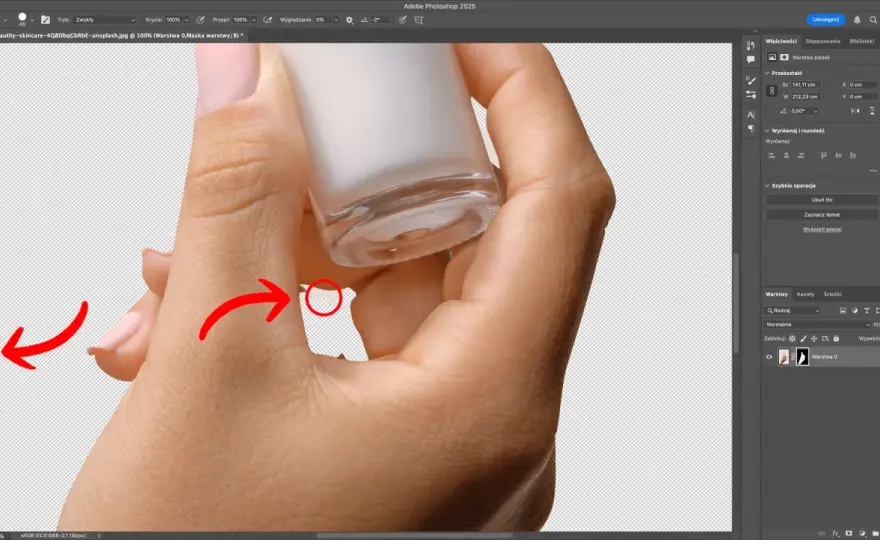Click the flip vertical icon
Viewport: 880px width, 540px height.
click(872, 111)
